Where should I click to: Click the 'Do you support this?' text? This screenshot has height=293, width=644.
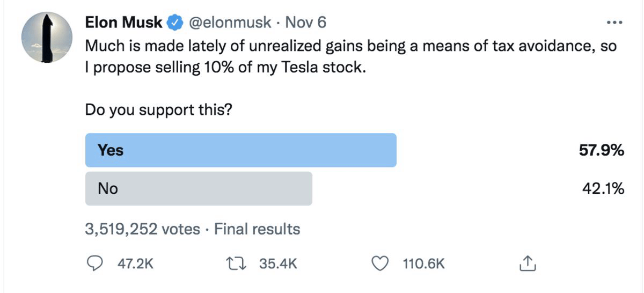click(159, 110)
